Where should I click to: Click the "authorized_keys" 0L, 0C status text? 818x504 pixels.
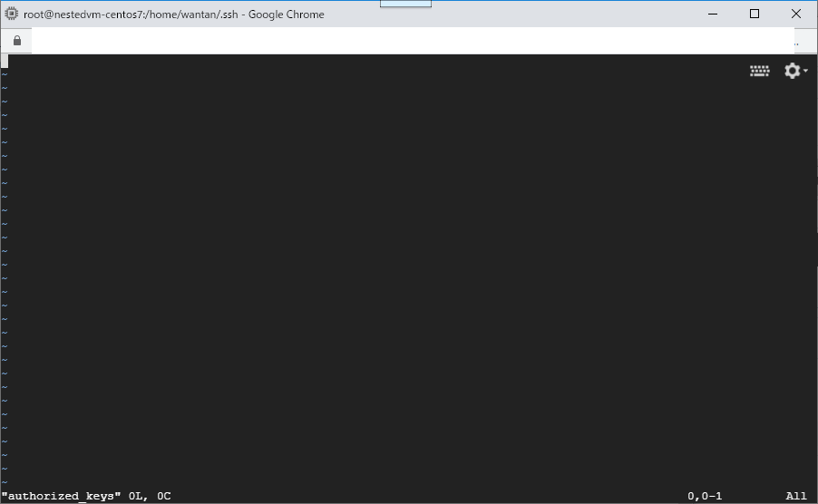pyautogui.click(x=86, y=496)
